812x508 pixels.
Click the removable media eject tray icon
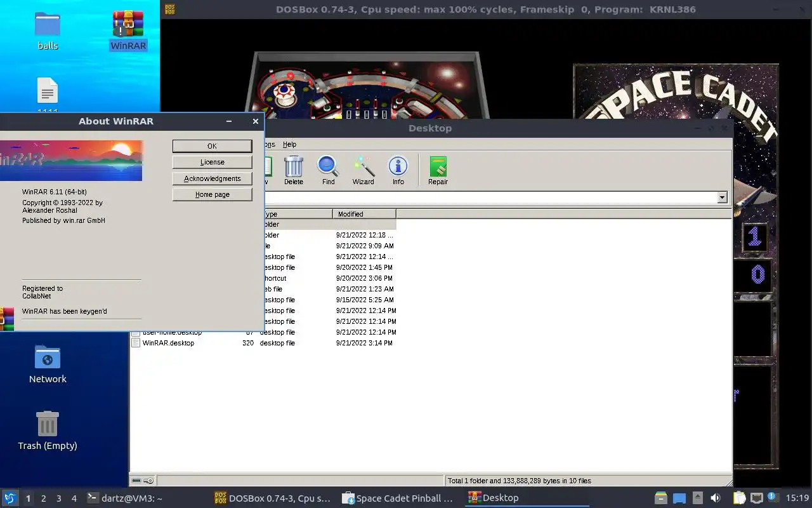point(697,498)
